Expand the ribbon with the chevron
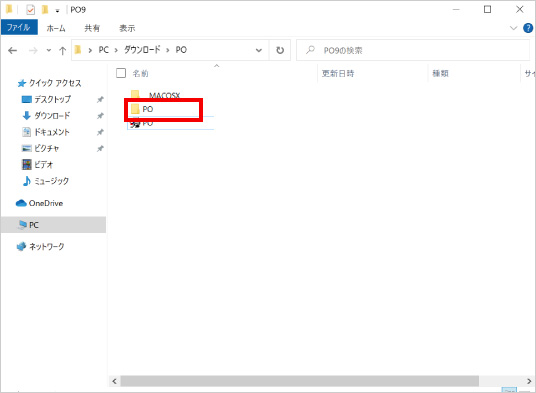Viewport: 536px width, 393px height. [x=513, y=28]
